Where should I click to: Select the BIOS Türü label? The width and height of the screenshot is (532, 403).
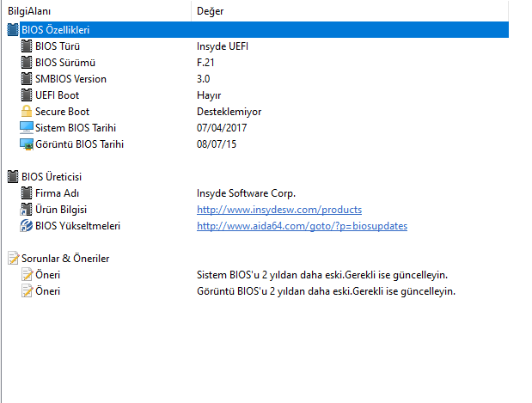click(x=58, y=46)
